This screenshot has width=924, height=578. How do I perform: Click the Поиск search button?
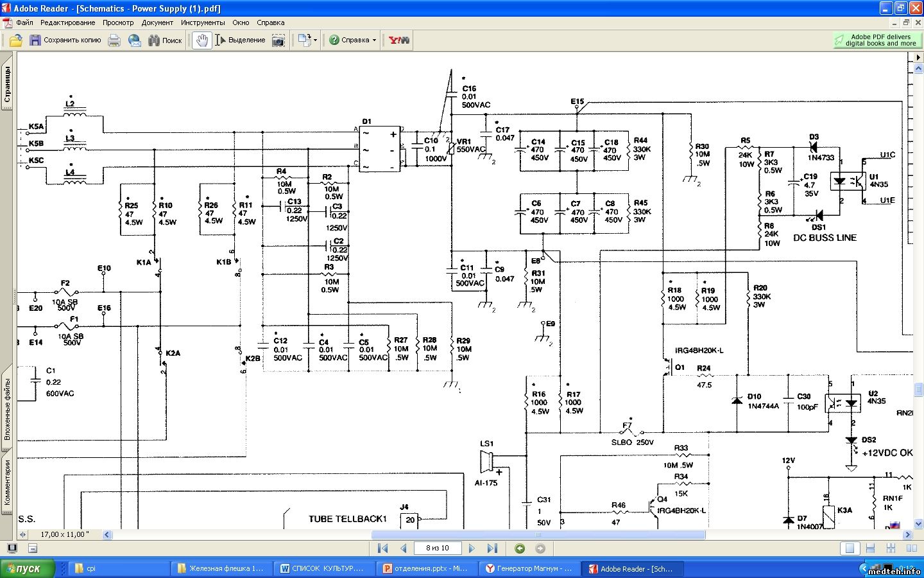click(x=166, y=40)
